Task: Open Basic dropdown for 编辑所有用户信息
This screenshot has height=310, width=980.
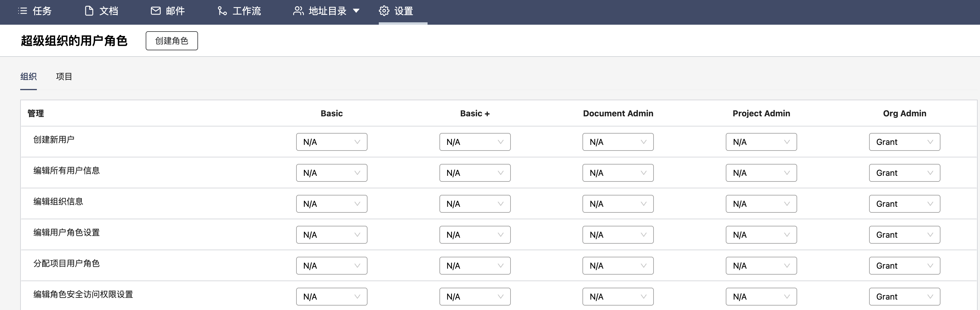Action: click(x=331, y=173)
